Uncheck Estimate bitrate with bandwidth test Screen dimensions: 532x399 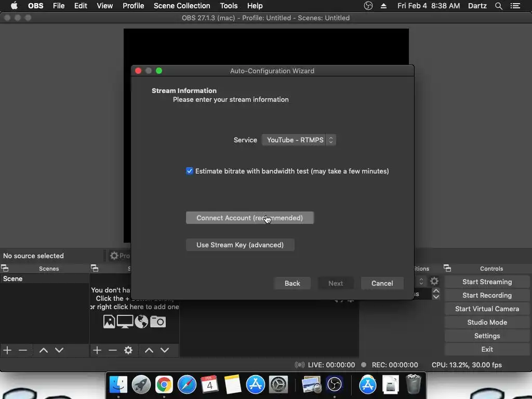[189, 171]
